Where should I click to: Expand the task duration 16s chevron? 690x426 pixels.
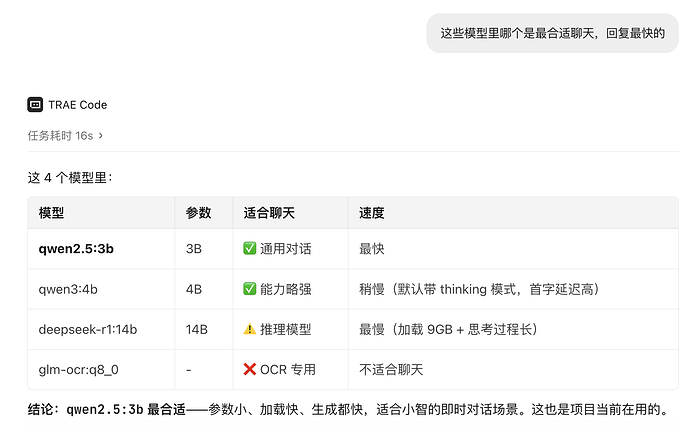pyautogui.click(x=101, y=136)
